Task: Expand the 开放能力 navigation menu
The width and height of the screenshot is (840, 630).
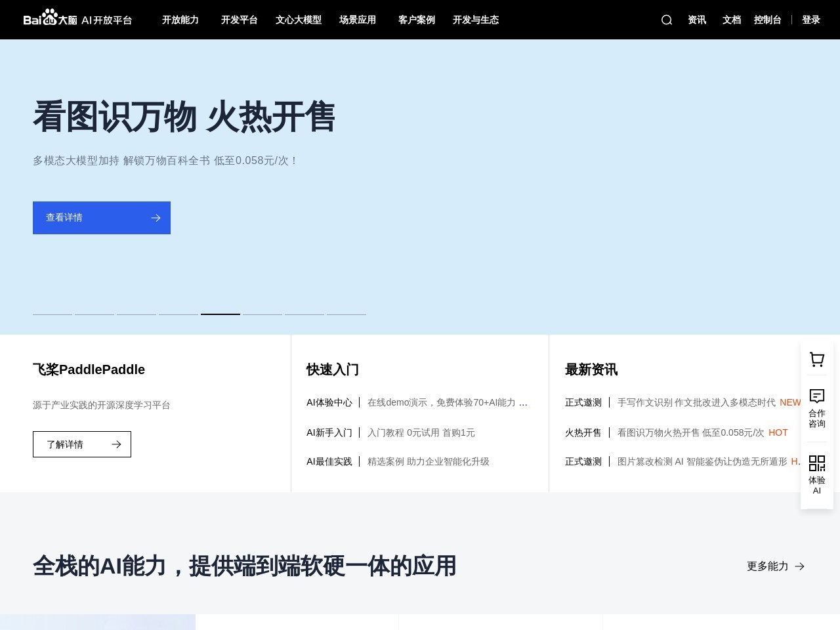Action: pyautogui.click(x=180, y=20)
